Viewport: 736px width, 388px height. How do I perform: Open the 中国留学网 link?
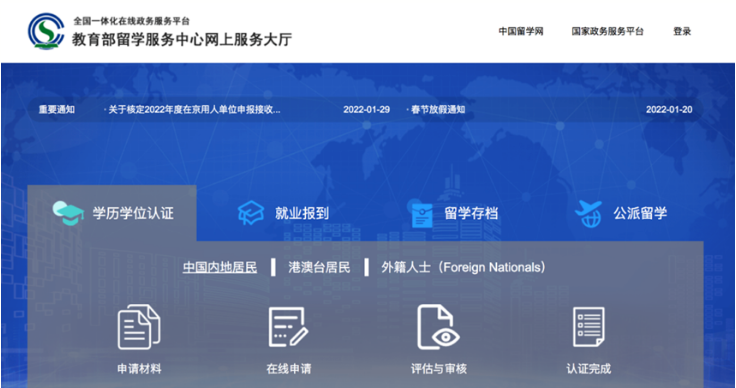pyautogui.click(x=521, y=31)
